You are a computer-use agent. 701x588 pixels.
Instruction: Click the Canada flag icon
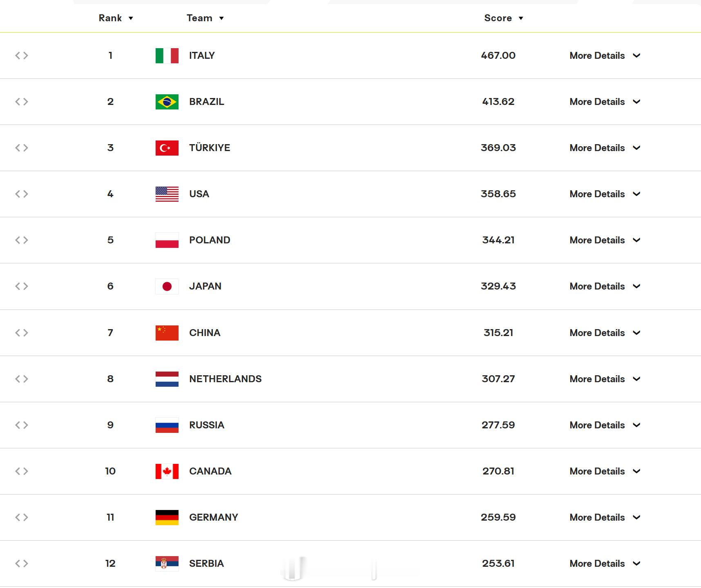167,471
